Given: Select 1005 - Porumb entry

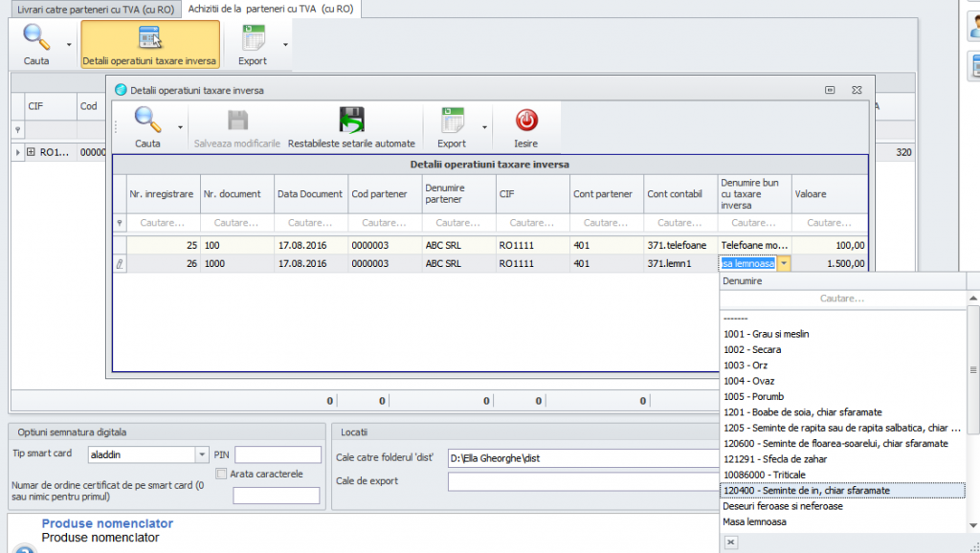Looking at the screenshot, I should point(842,396).
